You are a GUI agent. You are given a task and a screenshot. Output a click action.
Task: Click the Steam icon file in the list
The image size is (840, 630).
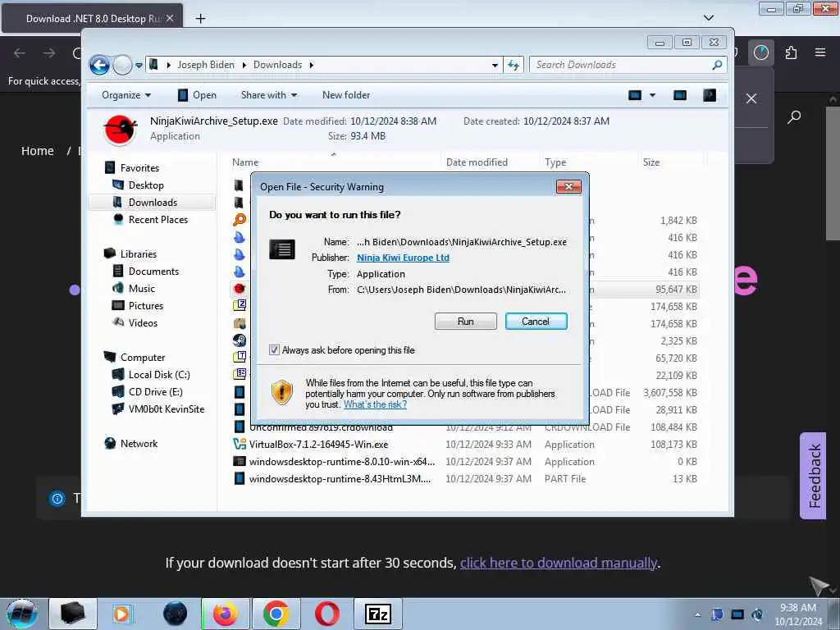[240, 340]
